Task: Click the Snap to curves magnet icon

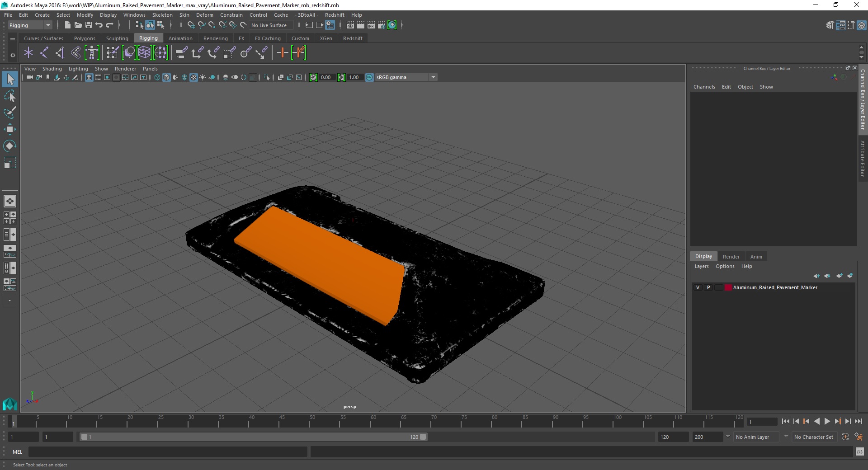Action: click(202, 25)
